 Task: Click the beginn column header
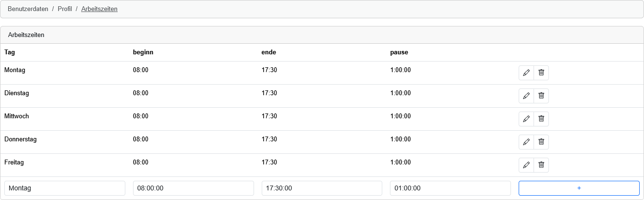click(143, 52)
